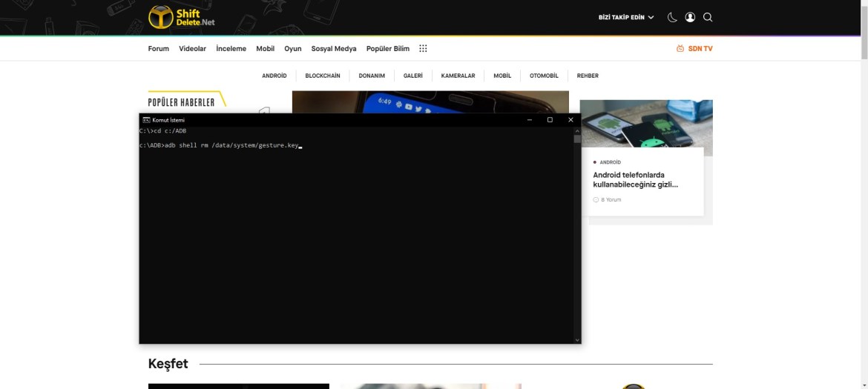The image size is (868, 389).
Task: Select the DONANIM category tab
Action: tap(372, 76)
